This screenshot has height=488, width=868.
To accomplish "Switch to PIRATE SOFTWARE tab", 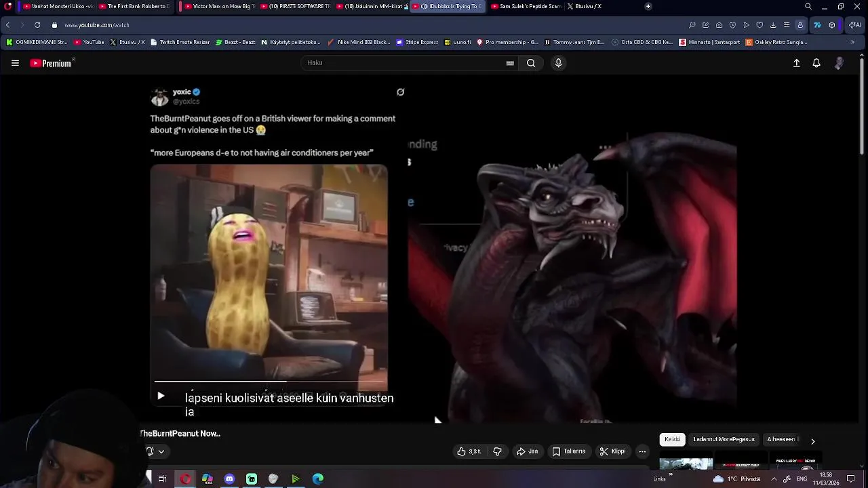I will pos(295,7).
